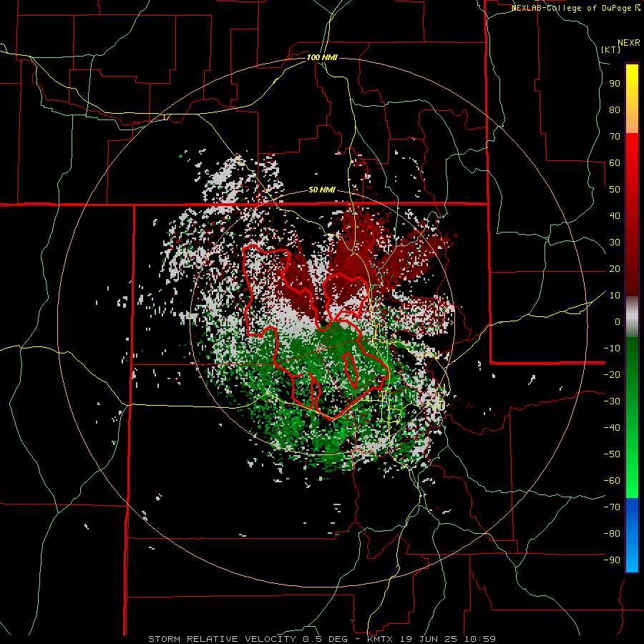Click the 60 value on the velocity scale

point(615,163)
